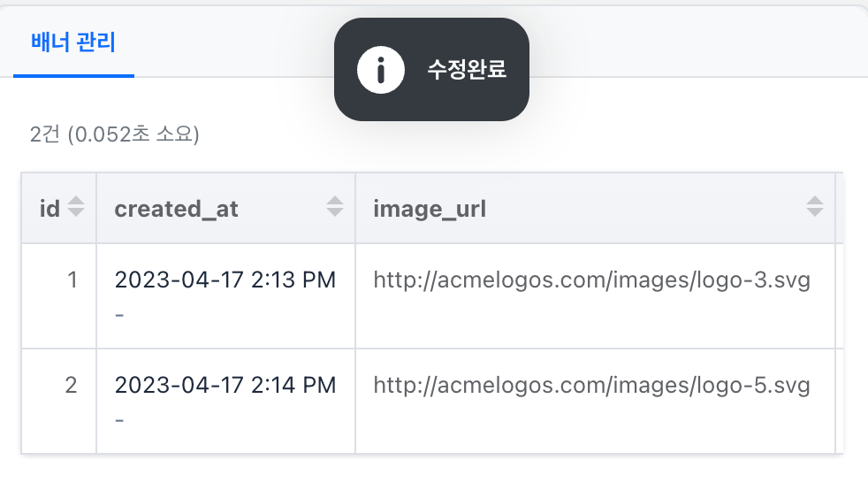The image size is (868, 483).
Task: Sort id column descending with down arrow
Action: pos(76,212)
